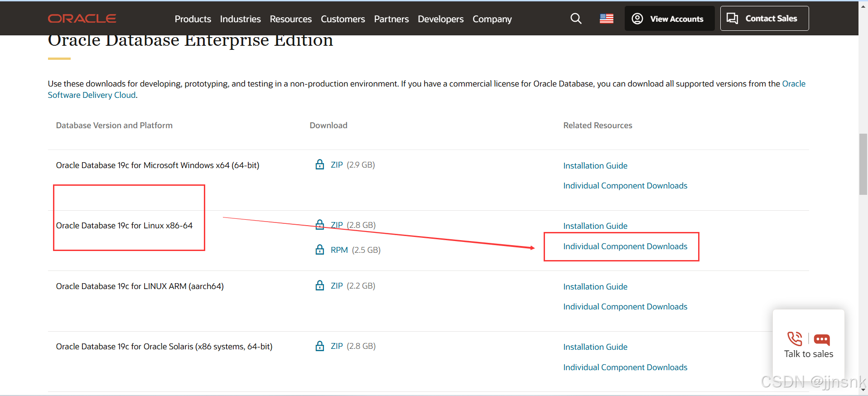Open Individual Component Downloads for Windows x64
The image size is (868, 396).
click(x=625, y=186)
